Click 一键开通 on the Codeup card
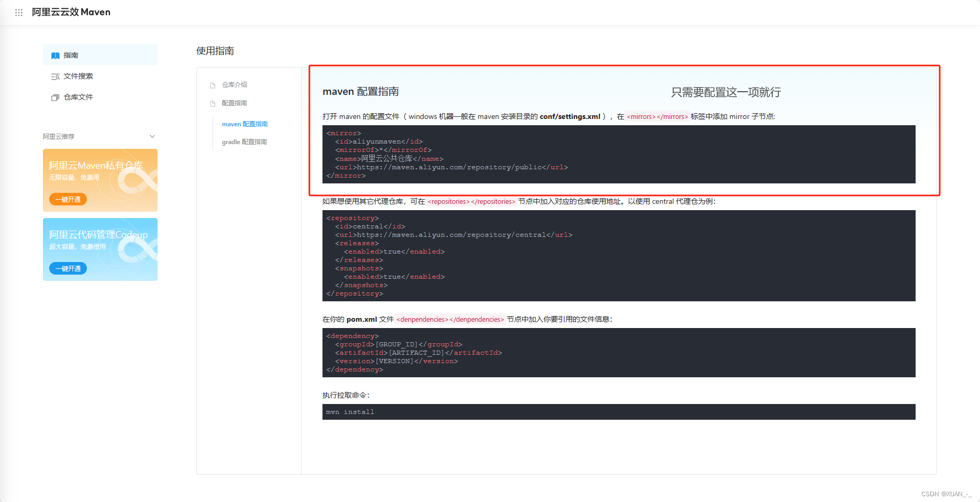This screenshot has height=502, width=980. (68, 268)
